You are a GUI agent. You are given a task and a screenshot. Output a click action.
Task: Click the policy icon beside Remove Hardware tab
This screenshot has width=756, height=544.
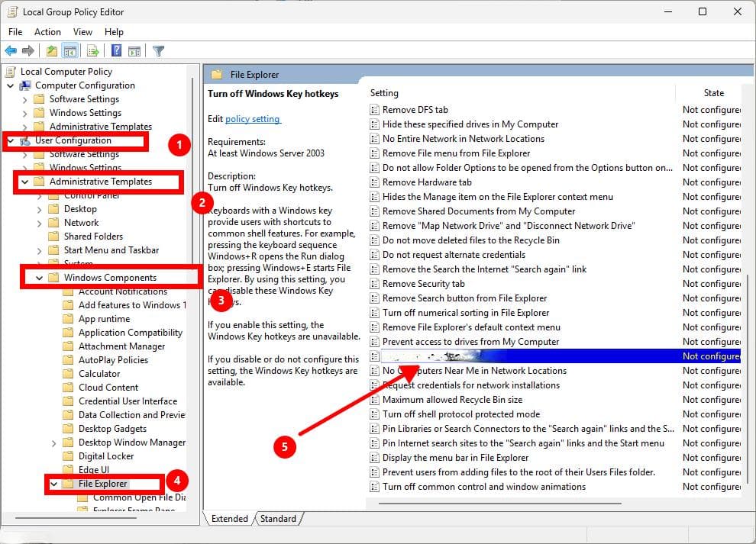[374, 182]
